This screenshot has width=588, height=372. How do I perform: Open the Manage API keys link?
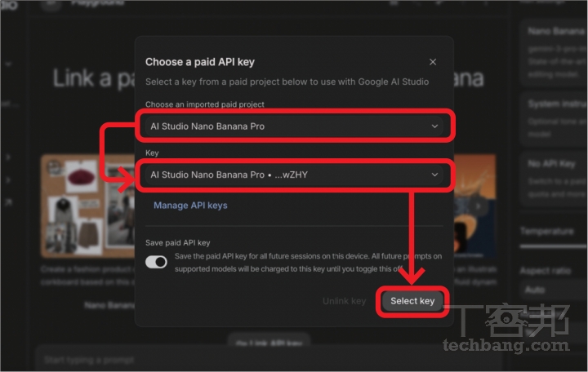click(190, 206)
